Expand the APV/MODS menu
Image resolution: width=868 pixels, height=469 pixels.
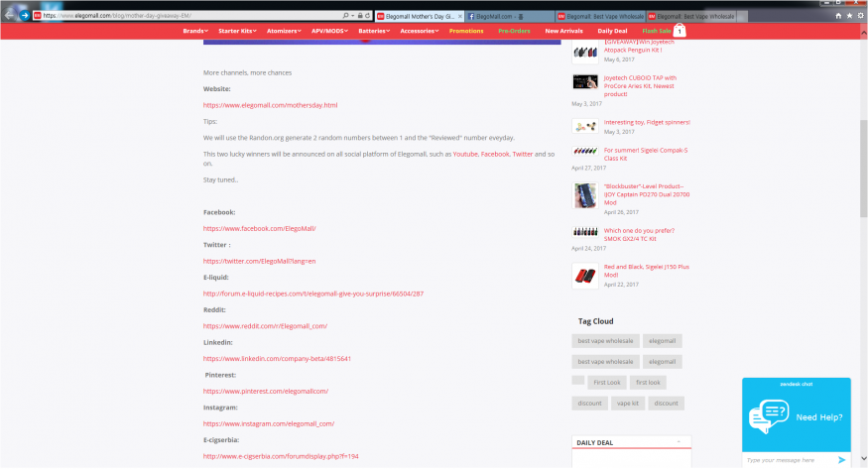click(330, 31)
